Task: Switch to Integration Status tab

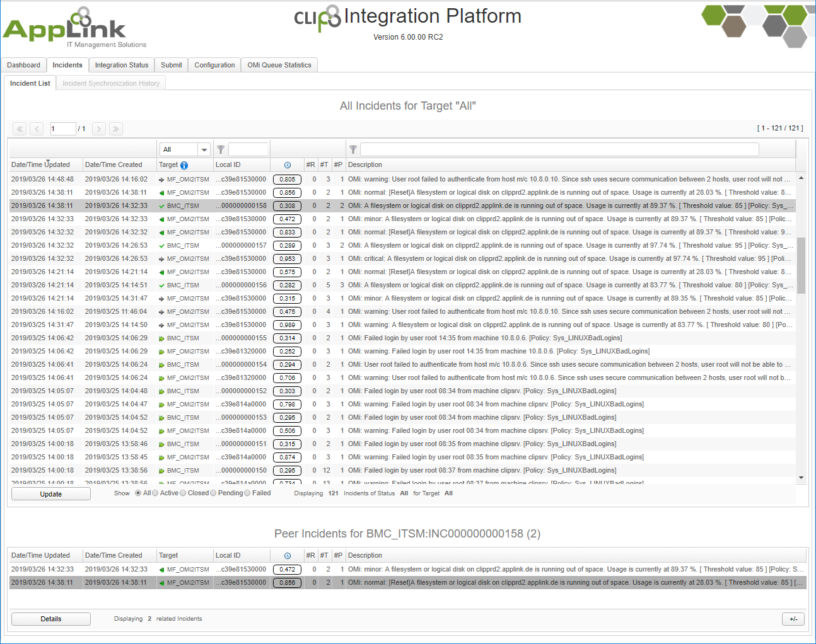Action: tap(122, 65)
